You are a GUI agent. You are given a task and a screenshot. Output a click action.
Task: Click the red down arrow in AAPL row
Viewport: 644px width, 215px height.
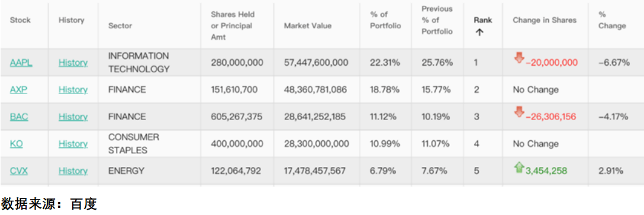pyautogui.click(x=519, y=58)
